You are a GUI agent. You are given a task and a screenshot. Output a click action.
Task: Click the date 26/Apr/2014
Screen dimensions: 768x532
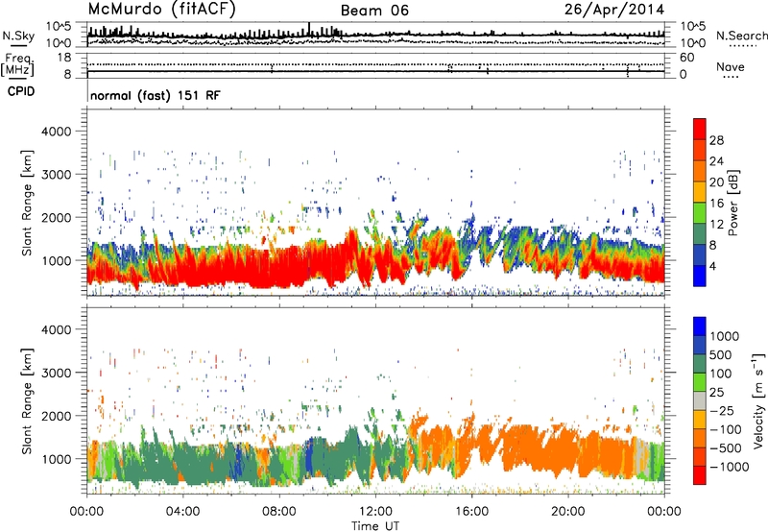[x=614, y=10]
